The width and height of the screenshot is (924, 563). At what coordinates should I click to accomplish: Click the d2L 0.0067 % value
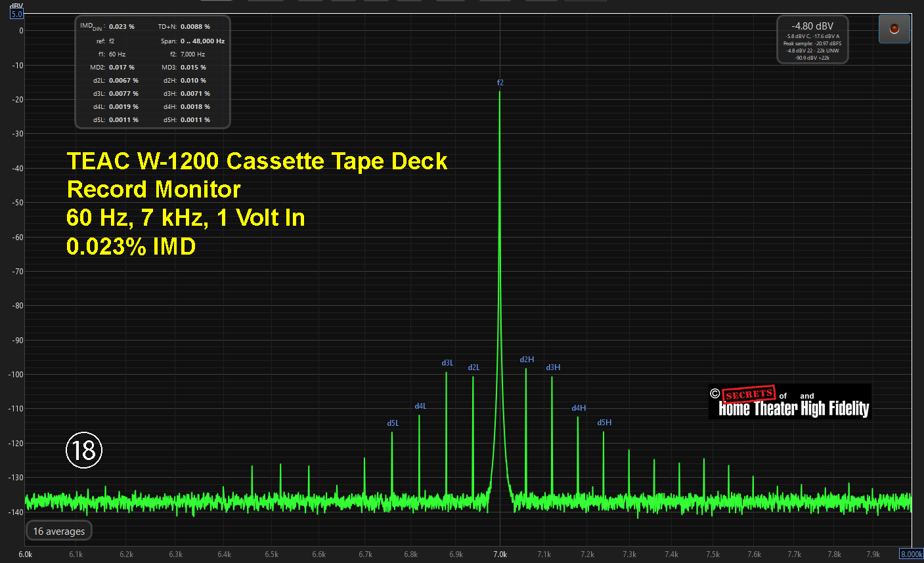click(x=123, y=80)
